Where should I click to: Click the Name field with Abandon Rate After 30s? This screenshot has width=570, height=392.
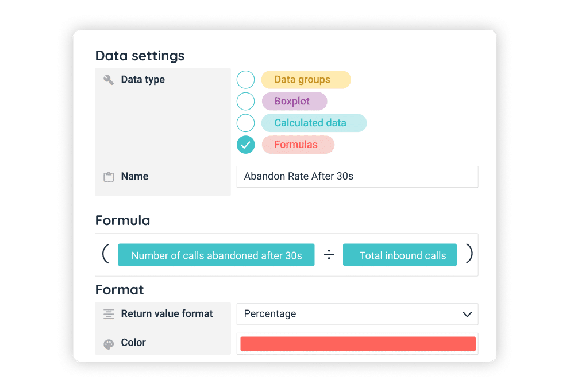[x=357, y=177]
